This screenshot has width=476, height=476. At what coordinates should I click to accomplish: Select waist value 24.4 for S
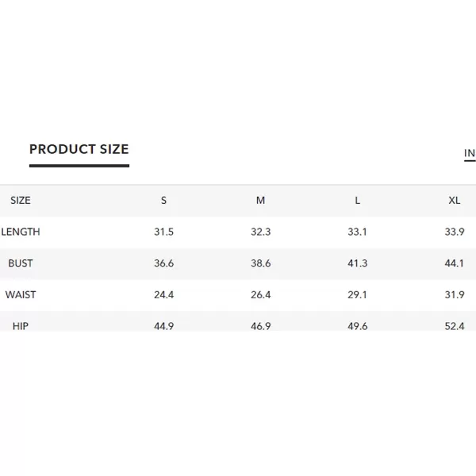click(x=163, y=295)
